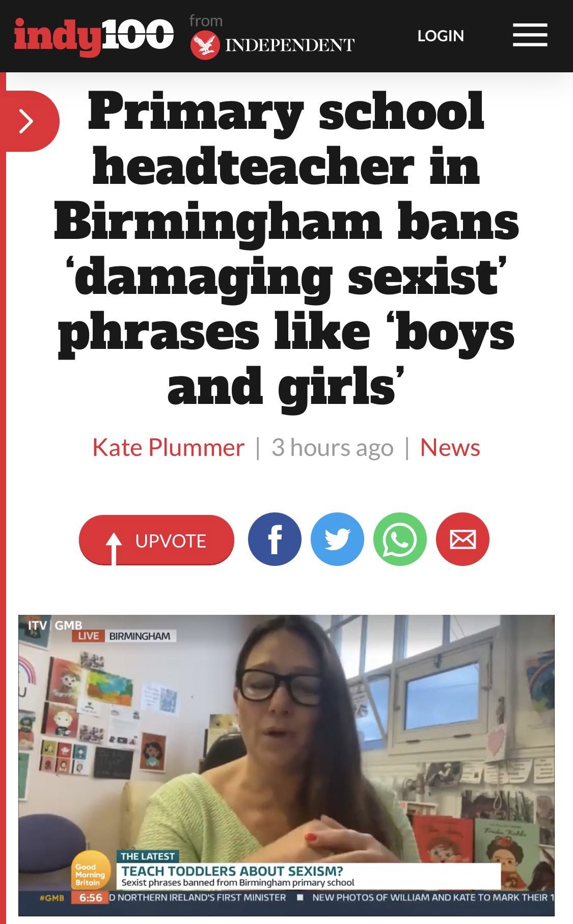Click the INDEPENDENT wordmark
Image resolution: width=573 pixels, height=924 pixels.
click(x=290, y=45)
